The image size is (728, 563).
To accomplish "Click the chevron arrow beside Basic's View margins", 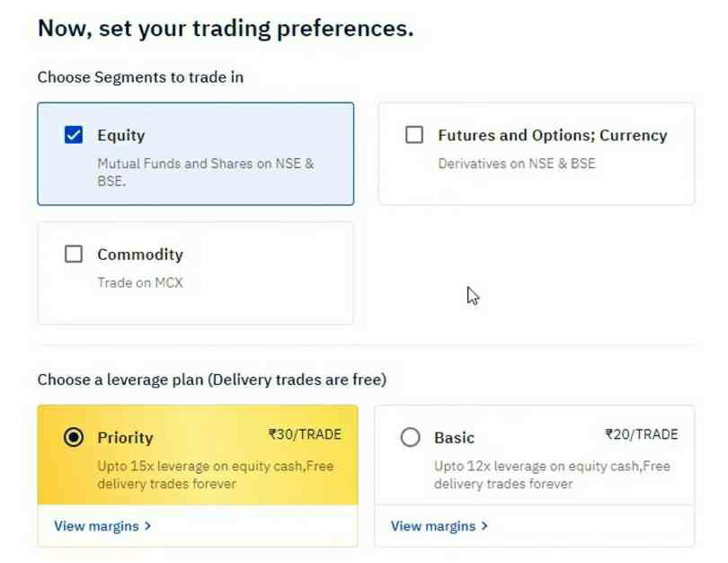I will [485, 525].
